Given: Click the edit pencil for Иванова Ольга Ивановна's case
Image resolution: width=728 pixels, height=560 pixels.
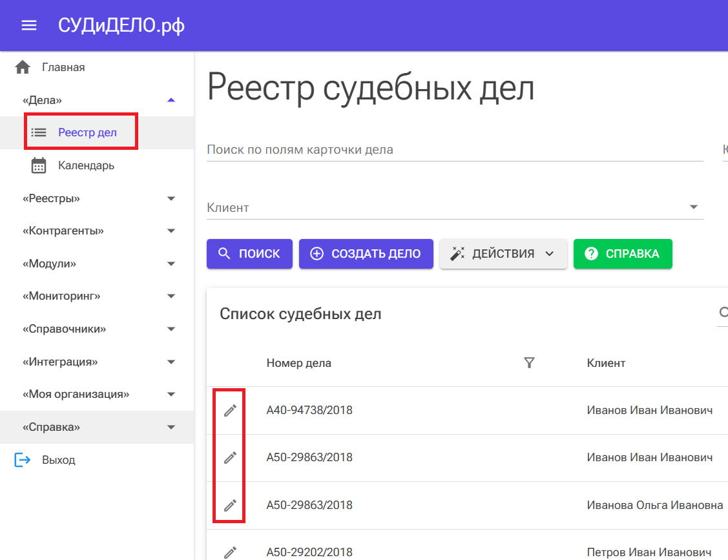Looking at the screenshot, I should click(x=229, y=504).
